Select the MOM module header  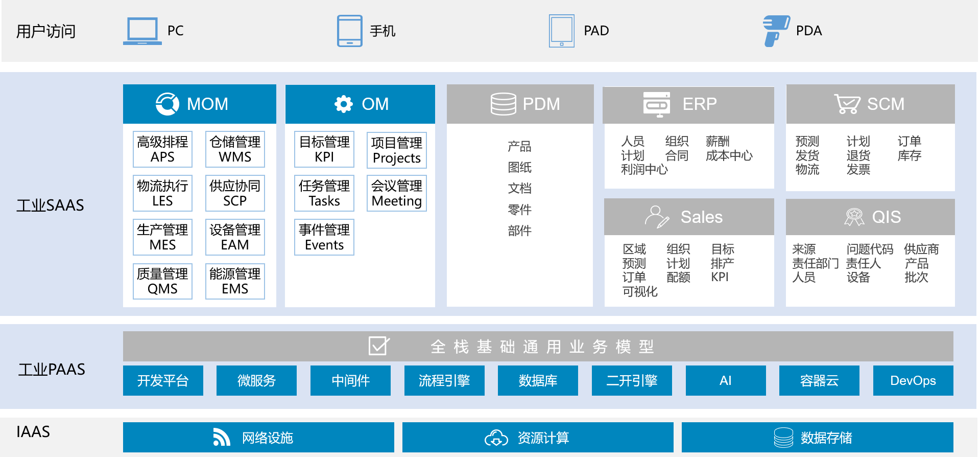[199, 104]
